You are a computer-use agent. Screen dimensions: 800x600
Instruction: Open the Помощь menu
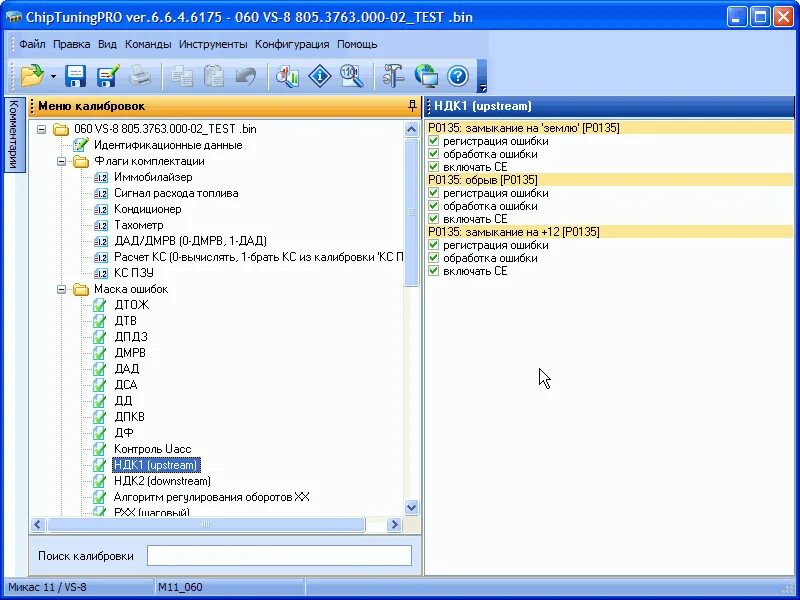[x=357, y=44]
